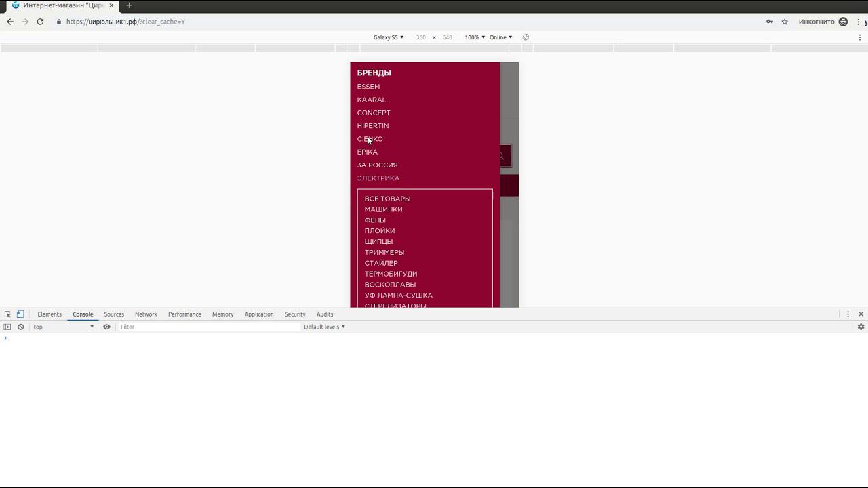868x488 pixels.
Task: Open the Online throttling dropdown
Action: tap(501, 37)
